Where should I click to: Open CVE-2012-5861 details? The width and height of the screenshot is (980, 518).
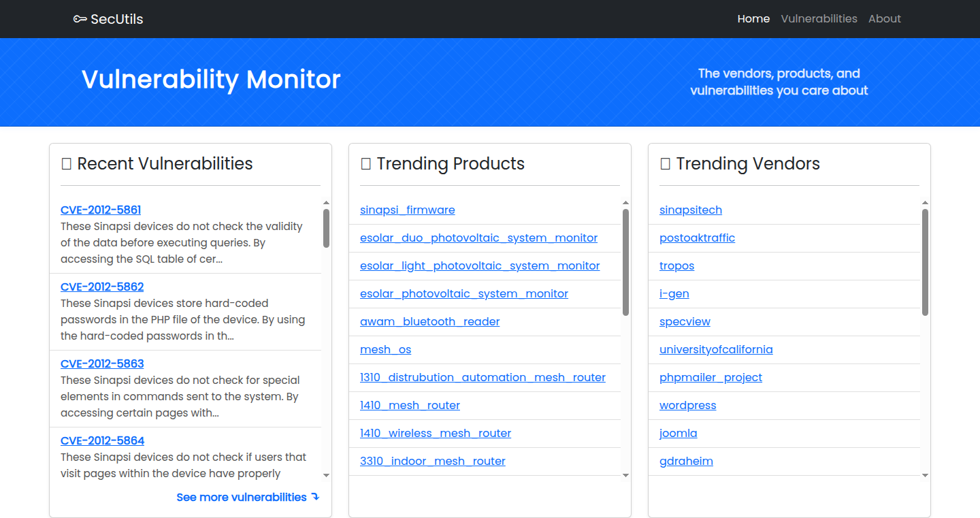(x=101, y=210)
